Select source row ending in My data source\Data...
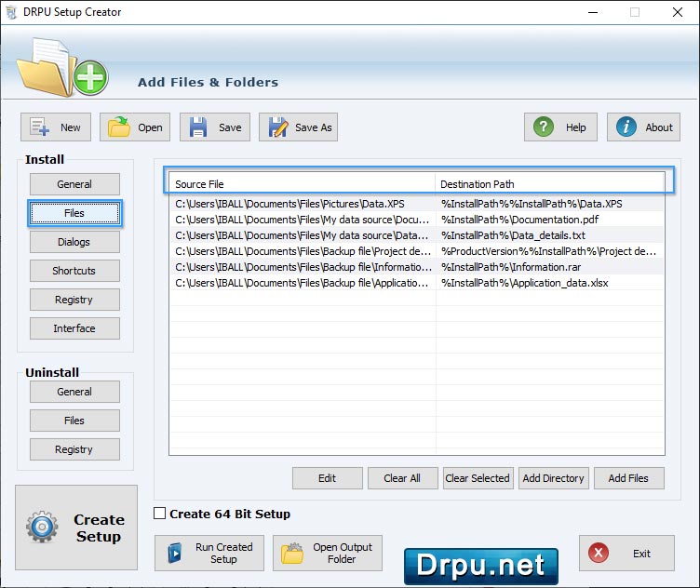Screen dimensions: 700x588 coord(302,235)
